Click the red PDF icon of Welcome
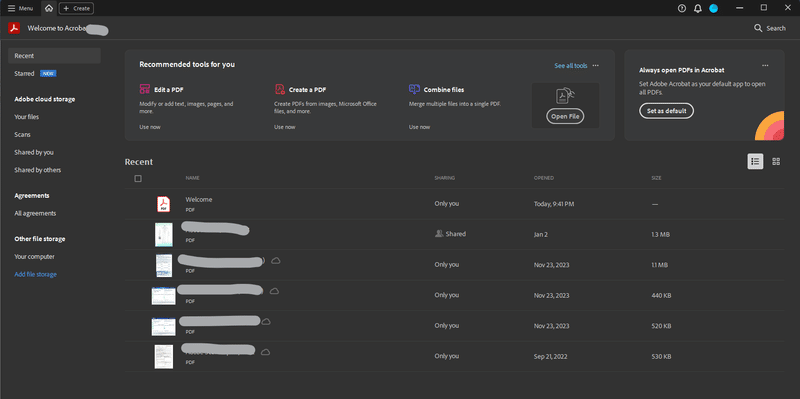The height and width of the screenshot is (399, 800). 163,204
